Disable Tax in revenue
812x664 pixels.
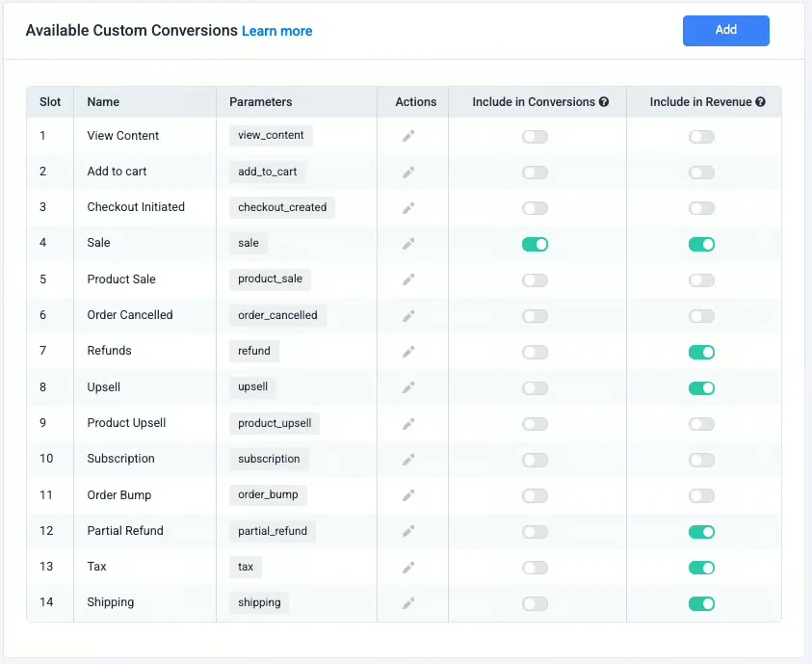click(701, 568)
